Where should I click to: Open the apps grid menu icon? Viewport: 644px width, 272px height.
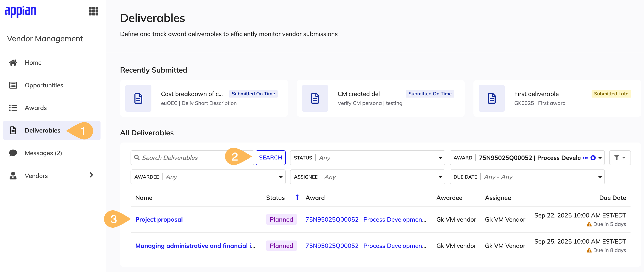click(x=94, y=11)
